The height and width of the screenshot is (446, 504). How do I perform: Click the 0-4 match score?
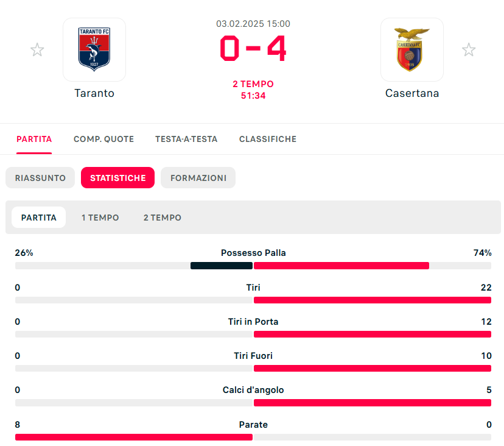click(x=253, y=48)
